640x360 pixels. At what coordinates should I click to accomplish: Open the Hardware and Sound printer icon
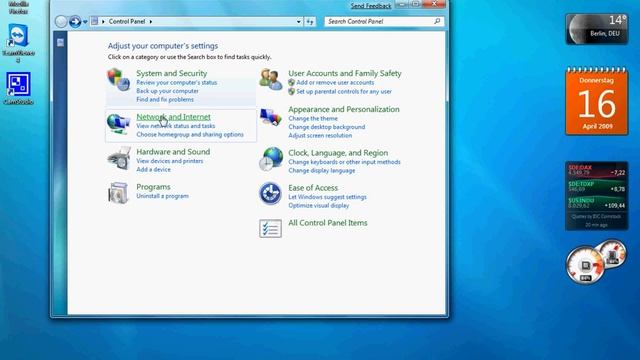(119, 158)
